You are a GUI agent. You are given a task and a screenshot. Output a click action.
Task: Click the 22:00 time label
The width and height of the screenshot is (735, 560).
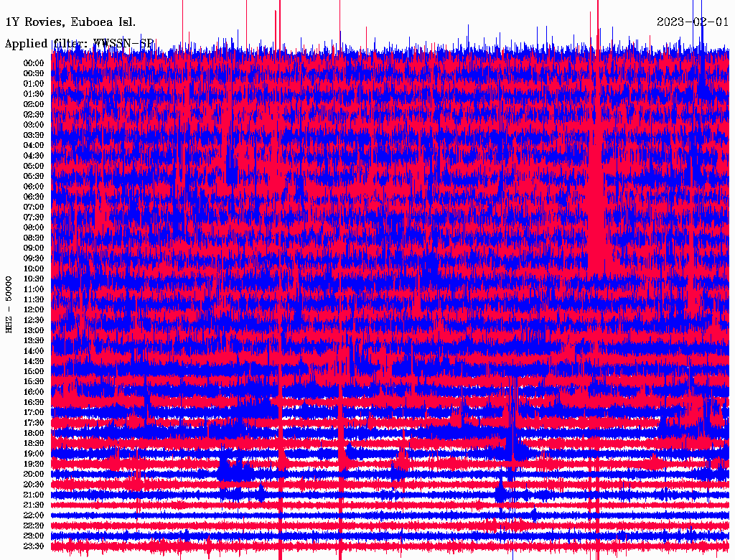coord(34,515)
